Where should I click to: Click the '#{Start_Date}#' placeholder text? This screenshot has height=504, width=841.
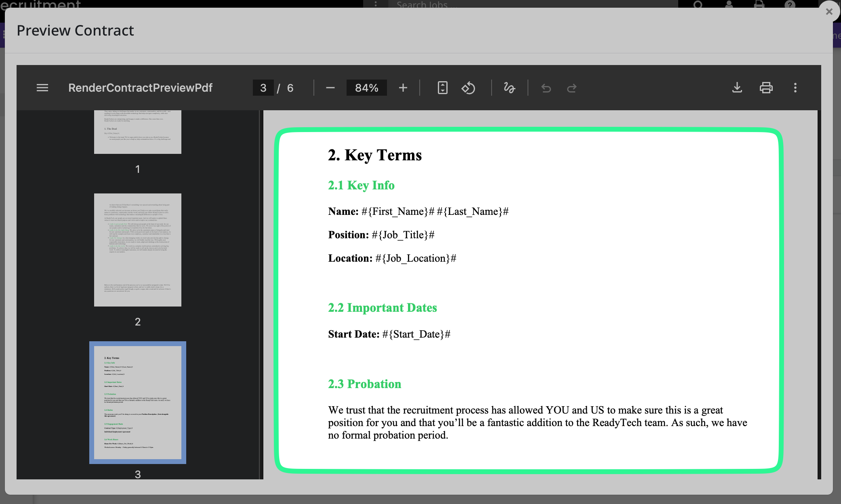[416, 334]
